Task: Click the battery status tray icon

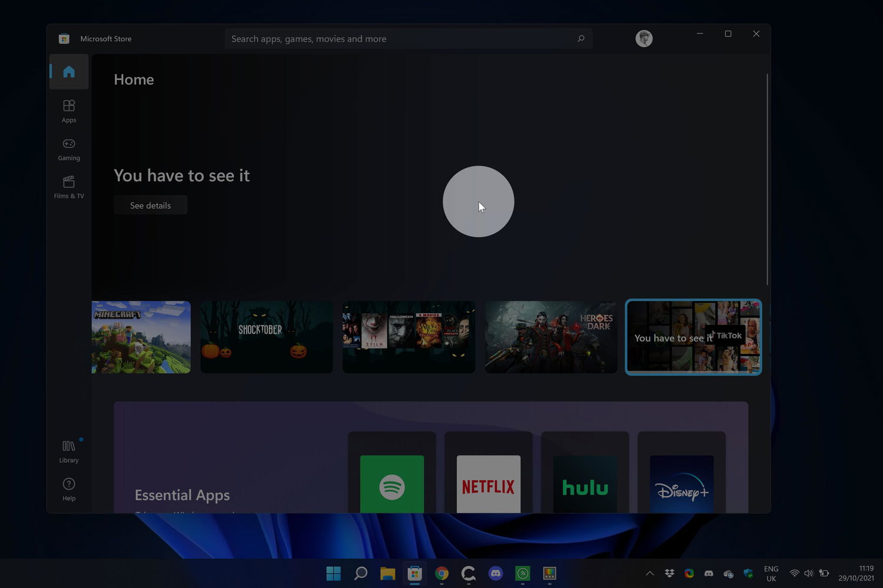Action: click(824, 573)
